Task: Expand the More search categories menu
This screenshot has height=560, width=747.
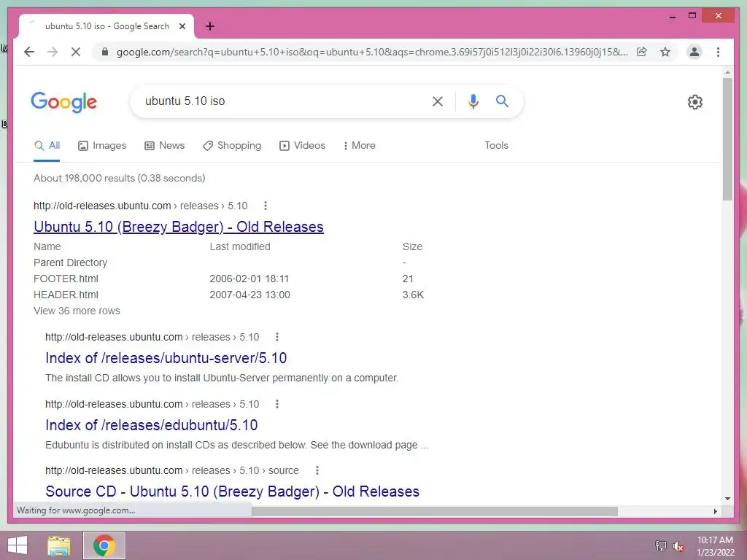Action: coord(359,145)
